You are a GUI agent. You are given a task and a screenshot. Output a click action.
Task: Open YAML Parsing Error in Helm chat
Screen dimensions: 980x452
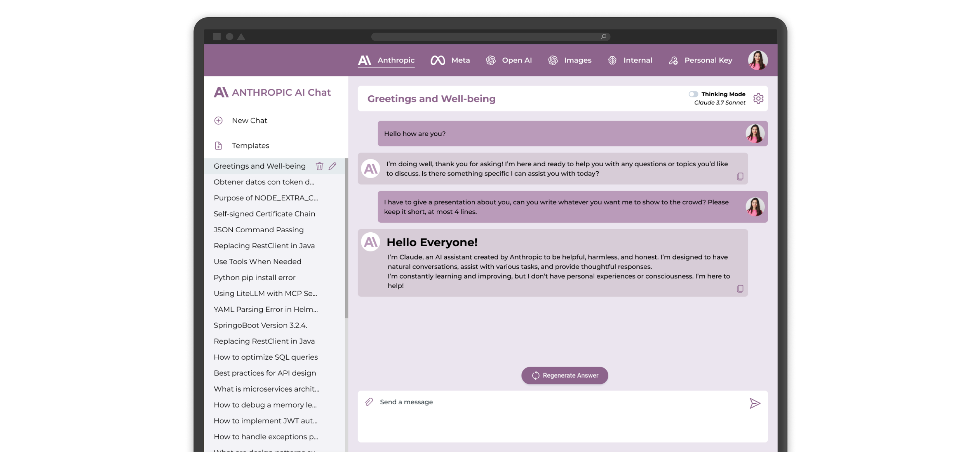tap(265, 309)
